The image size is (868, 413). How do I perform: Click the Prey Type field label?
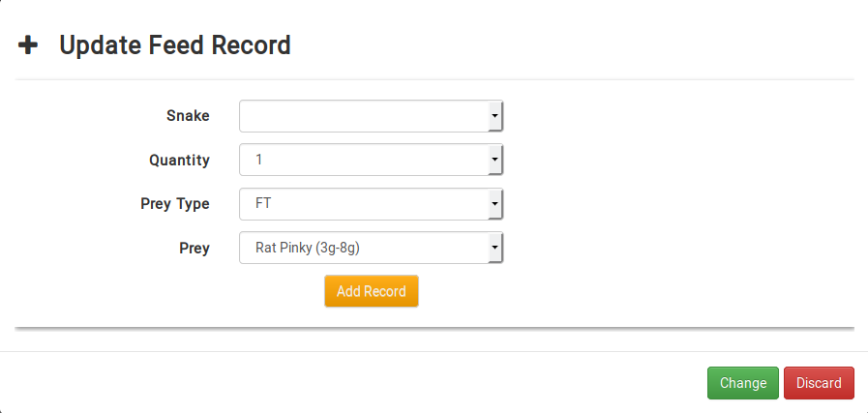(x=175, y=204)
